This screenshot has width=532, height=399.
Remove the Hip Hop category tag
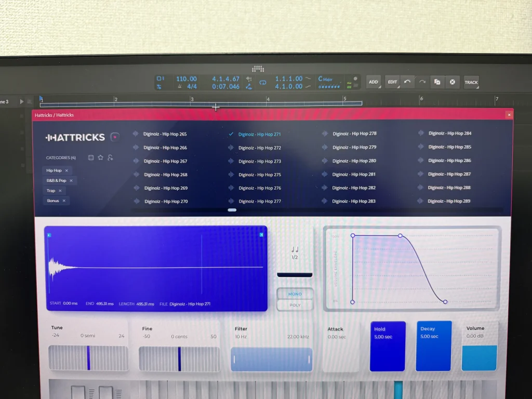[66, 170]
